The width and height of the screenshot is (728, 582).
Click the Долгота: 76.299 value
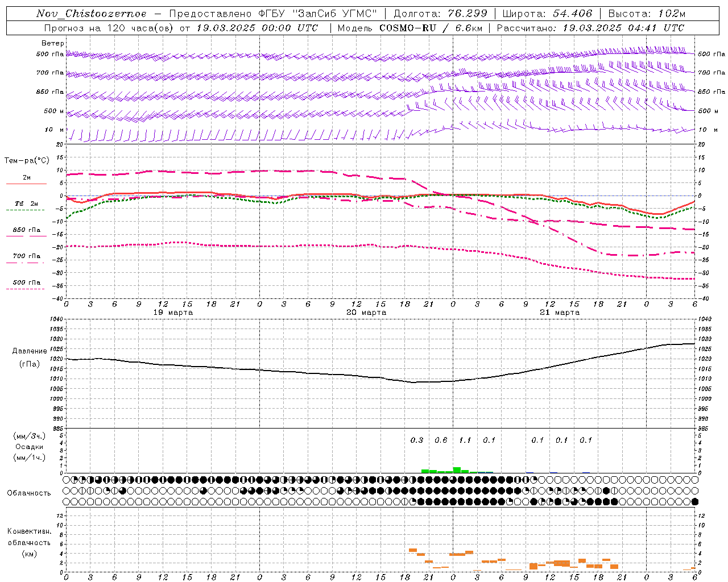pyautogui.click(x=440, y=14)
